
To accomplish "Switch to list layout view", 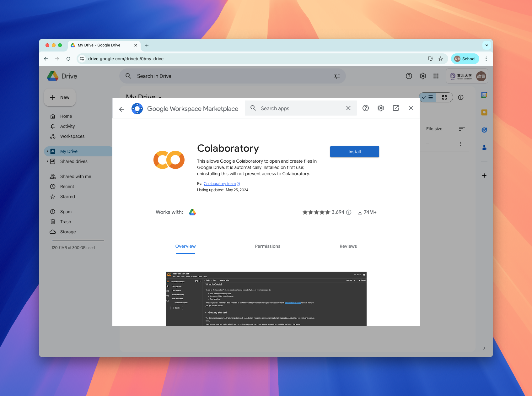I will (427, 97).
